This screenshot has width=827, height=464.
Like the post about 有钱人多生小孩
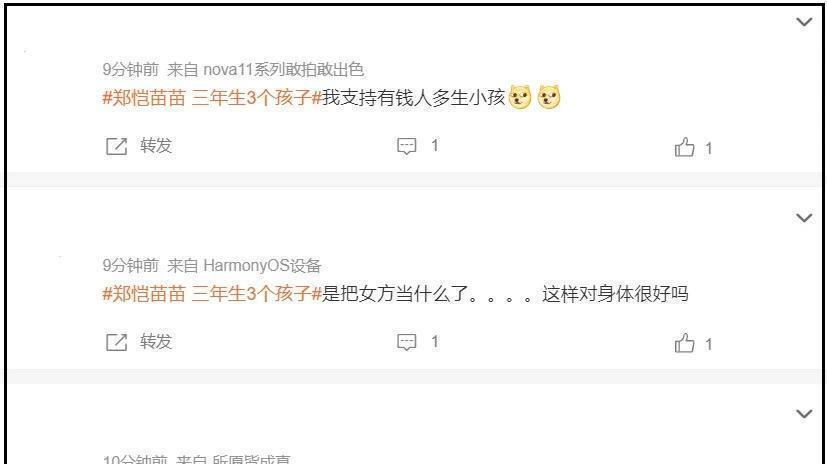click(685, 147)
